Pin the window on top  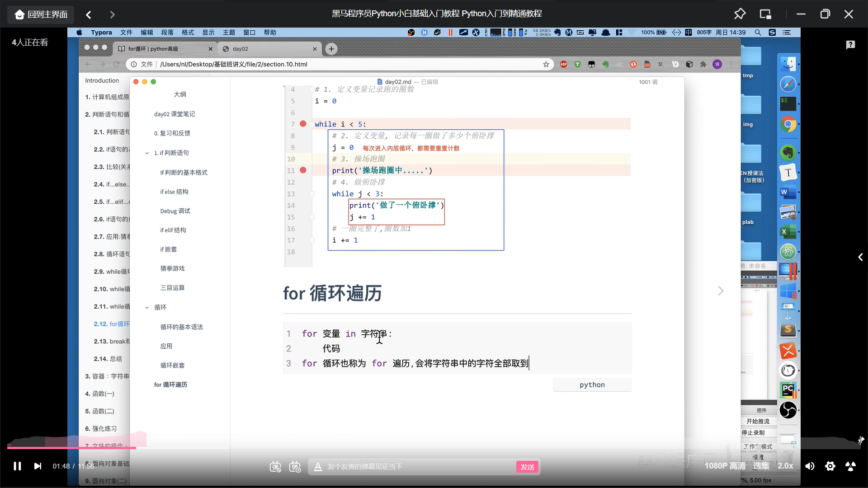(x=740, y=14)
